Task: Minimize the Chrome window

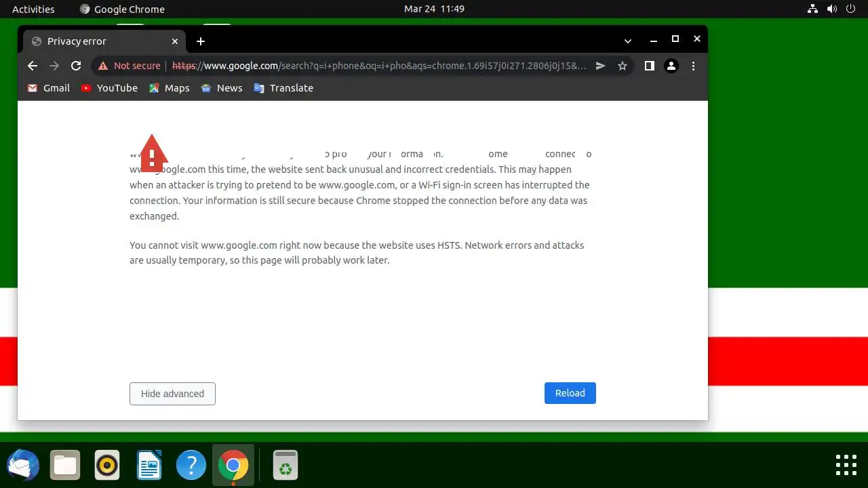Action: pyautogui.click(x=653, y=40)
